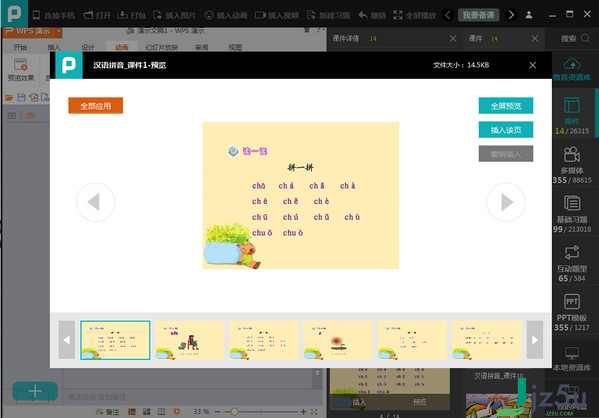
Task: Select the second slide thumbnail with sitting figure
Action: (189, 340)
